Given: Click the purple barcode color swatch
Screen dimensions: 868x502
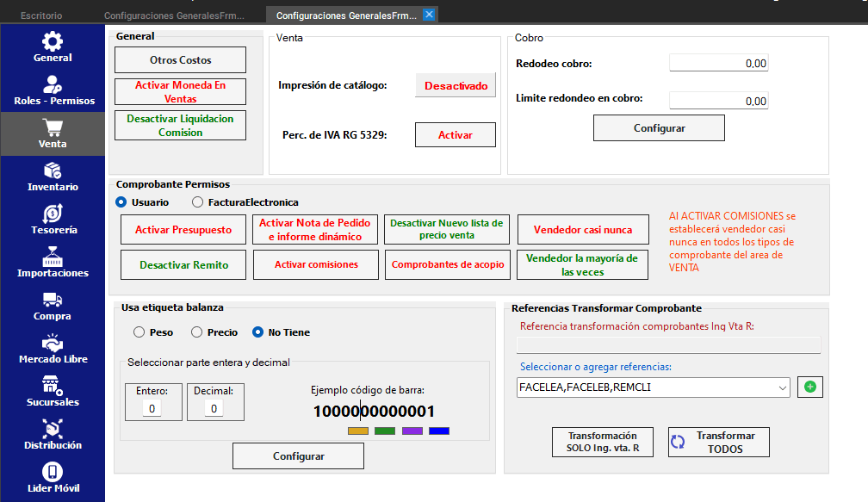Looking at the screenshot, I should click(x=412, y=431).
